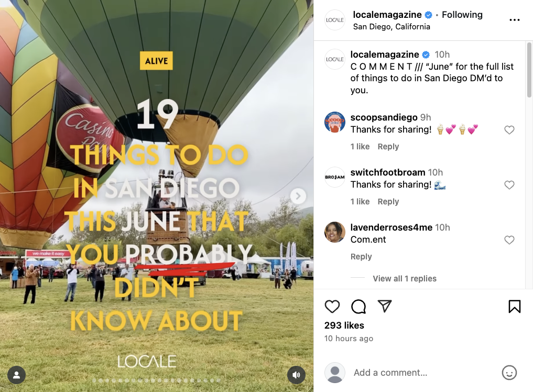View the "293 likes" list
Screen dimensions: 533x392
[x=344, y=325]
